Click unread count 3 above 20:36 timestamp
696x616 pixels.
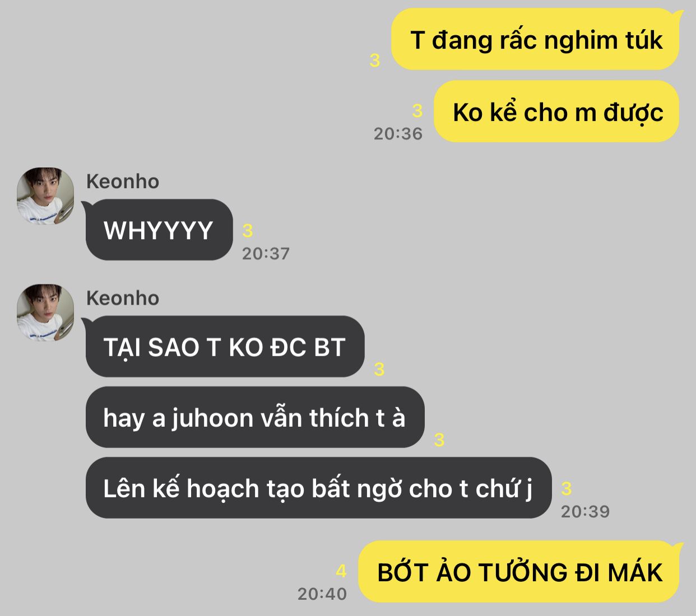pos(417,111)
